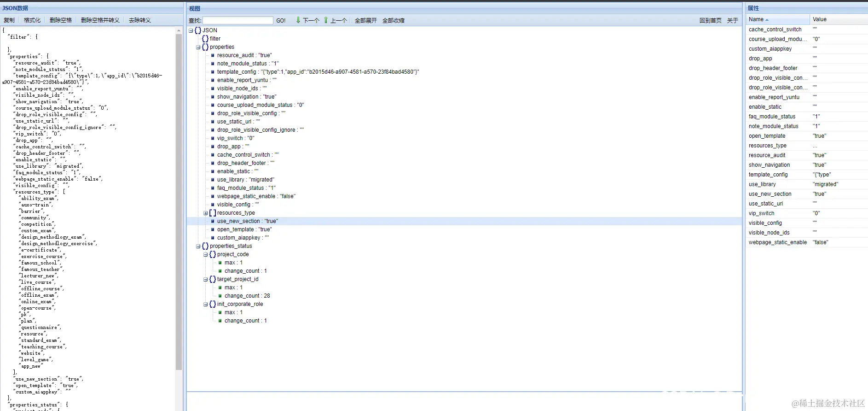
Task: Click the resources_type bracket icon
Action: [x=213, y=213]
